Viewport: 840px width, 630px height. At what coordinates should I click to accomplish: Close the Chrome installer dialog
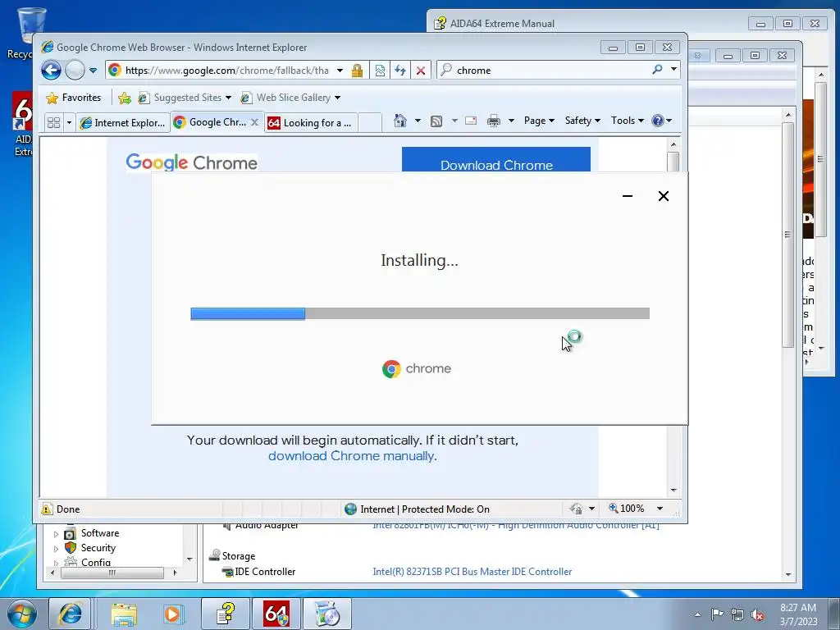point(663,196)
